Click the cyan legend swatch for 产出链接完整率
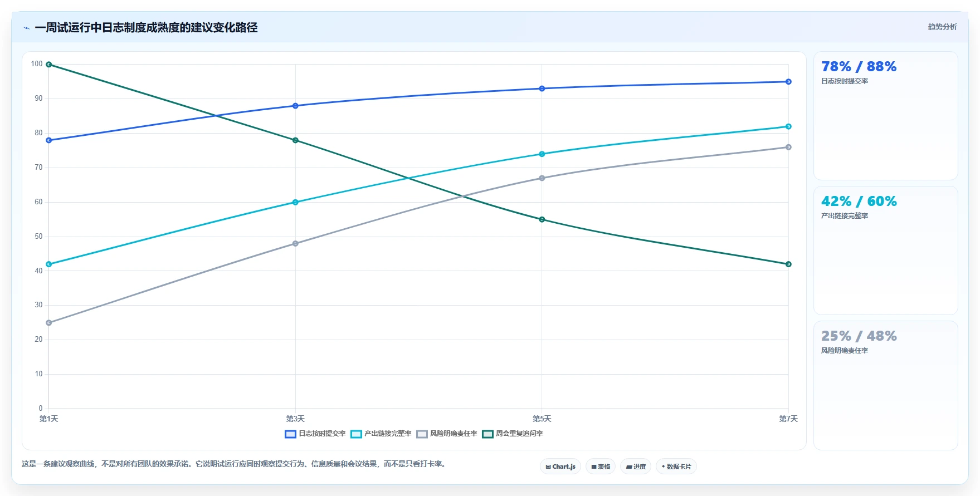This screenshot has width=980, height=496. point(356,434)
